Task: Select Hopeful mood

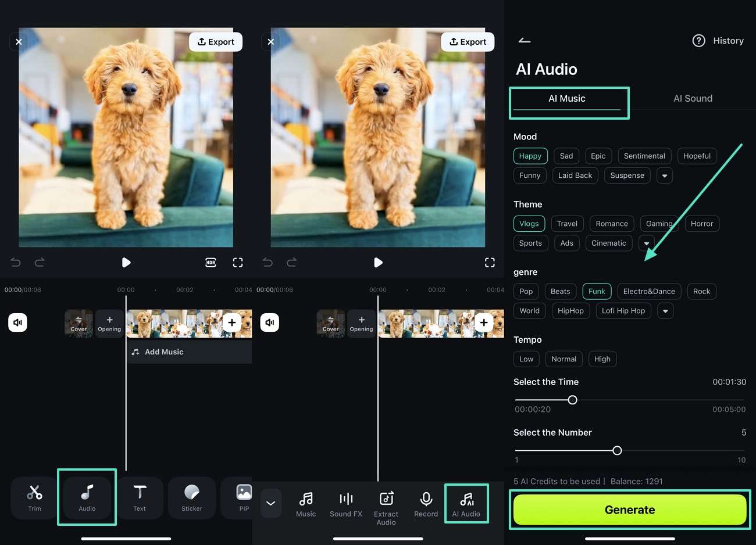Action: coord(697,156)
